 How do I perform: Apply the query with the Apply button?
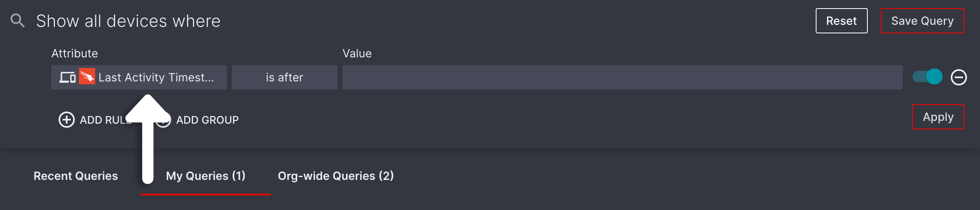tap(938, 117)
